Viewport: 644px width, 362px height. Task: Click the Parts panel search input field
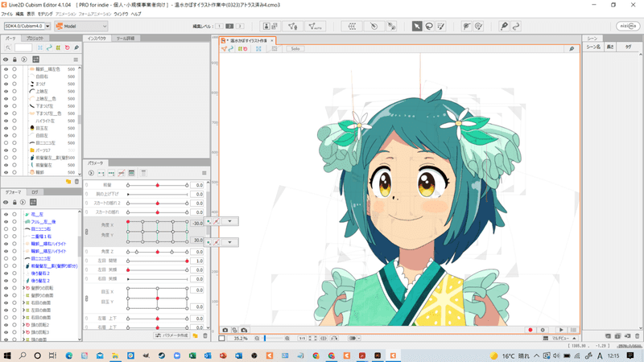tap(23, 47)
